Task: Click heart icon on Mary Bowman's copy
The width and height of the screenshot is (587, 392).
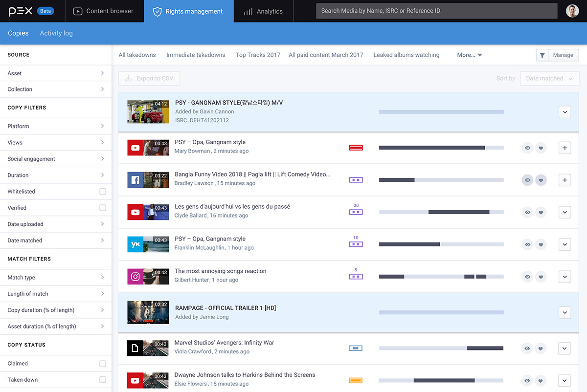Action: coord(541,148)
